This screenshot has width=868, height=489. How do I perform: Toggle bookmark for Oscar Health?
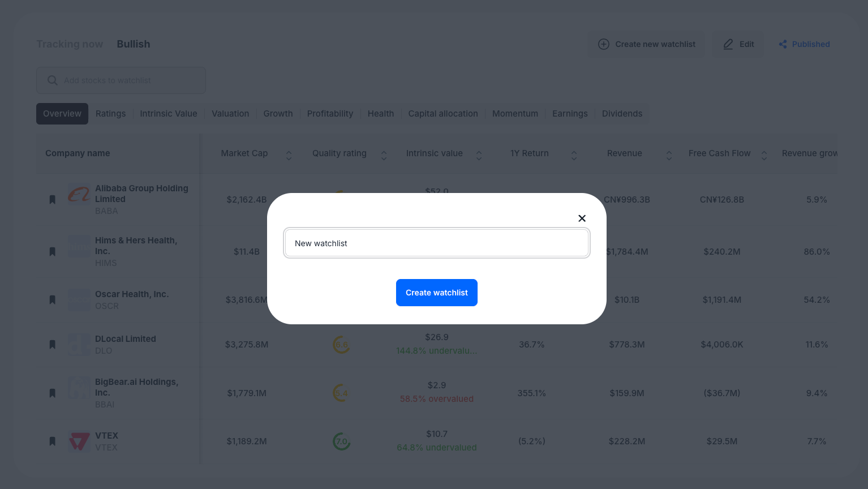pyautogui.click(x=53, y=299)
